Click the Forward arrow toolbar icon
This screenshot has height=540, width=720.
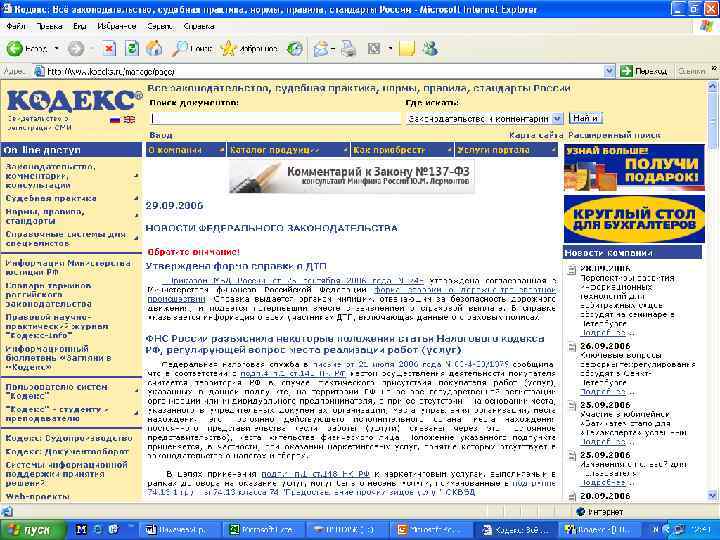pyautogui.click(x=76, y=48)
